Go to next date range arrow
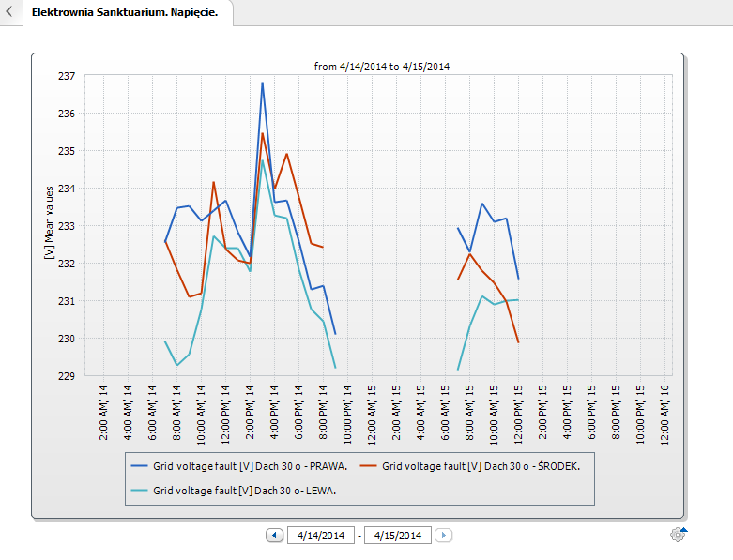This screenshot has height=560, width=733. [x=444, y=536]
